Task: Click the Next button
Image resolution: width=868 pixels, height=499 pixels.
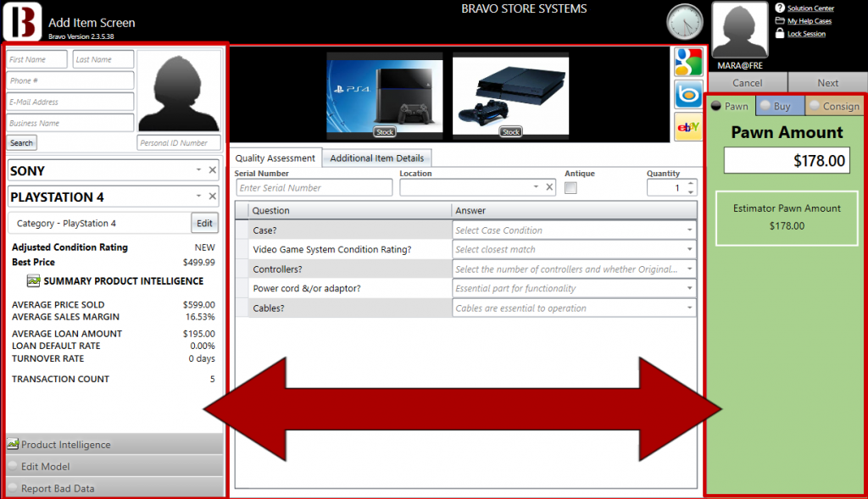Action: [827, 83]
